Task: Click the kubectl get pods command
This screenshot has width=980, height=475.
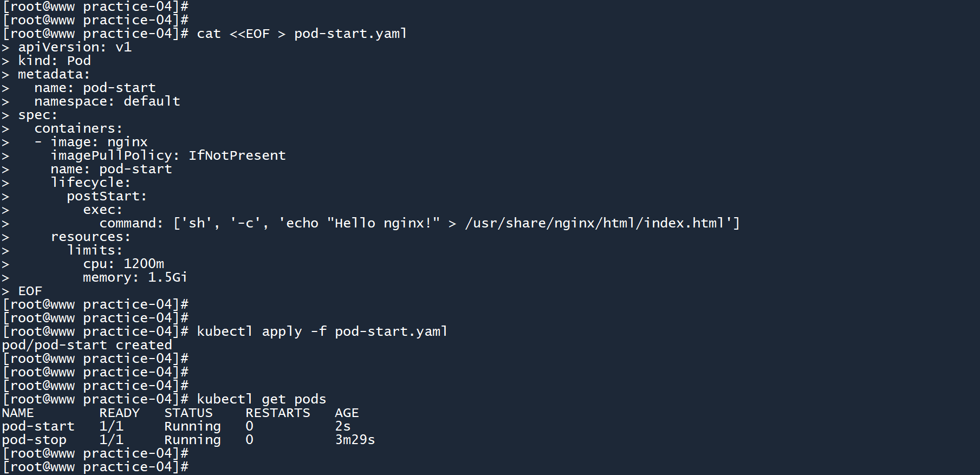Action: click(261, 399)
